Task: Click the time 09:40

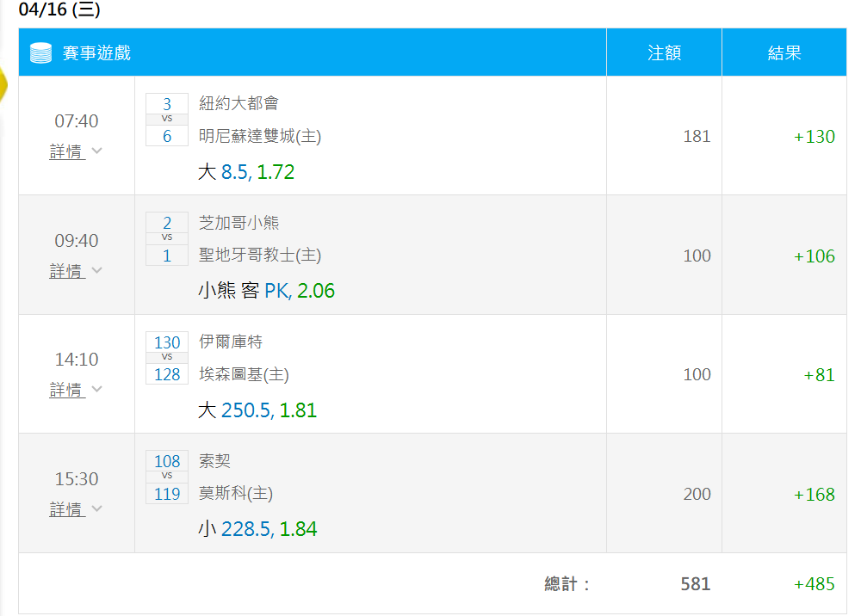Action: point(77,240)
